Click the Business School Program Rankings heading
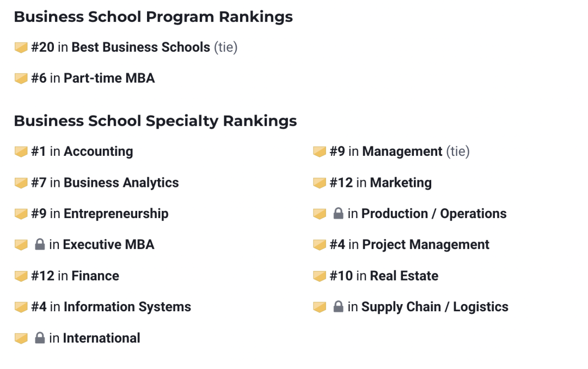This screenshot has width=588, height=369. pyautogui.click(x=153, y=17)
